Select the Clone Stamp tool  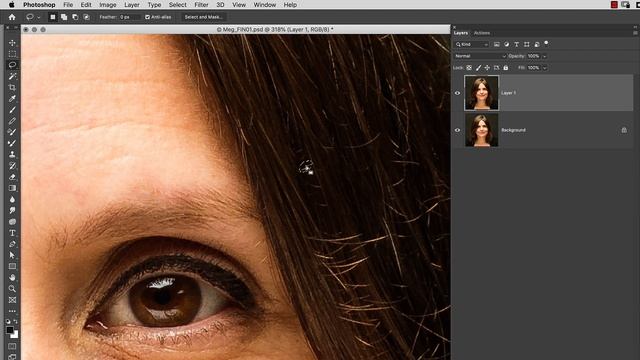(x=12, y=154)
